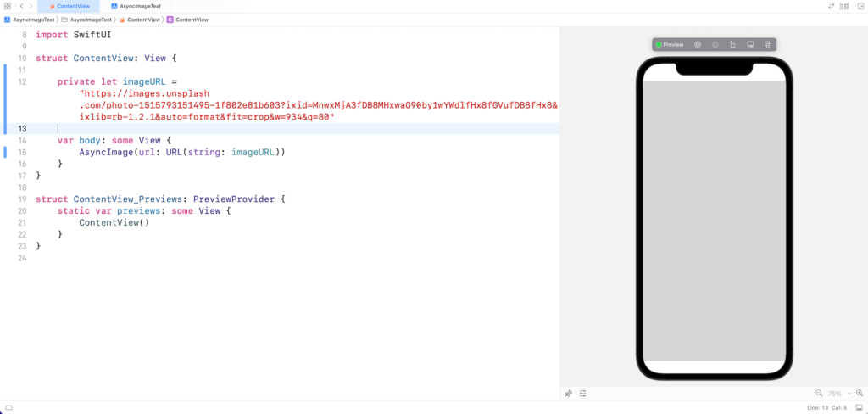868x414 pixels.
Task: Select the selectable preview mode icon
Action: [x=715, y=44]
